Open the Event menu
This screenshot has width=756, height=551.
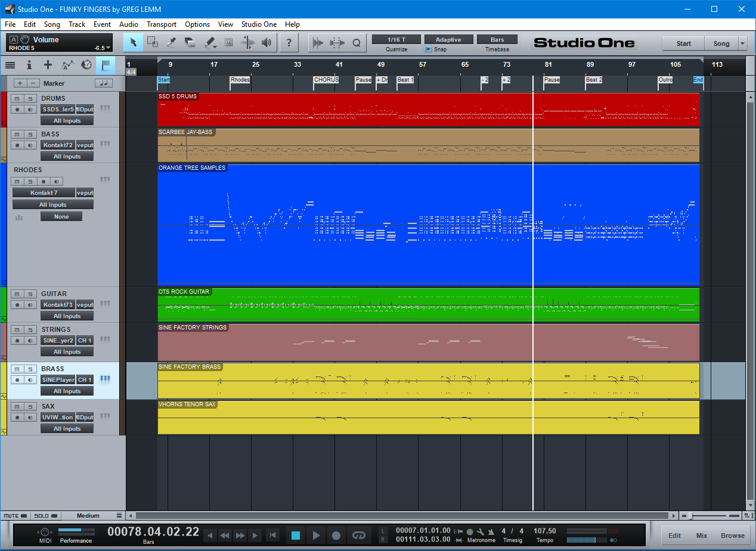point(102,24)
